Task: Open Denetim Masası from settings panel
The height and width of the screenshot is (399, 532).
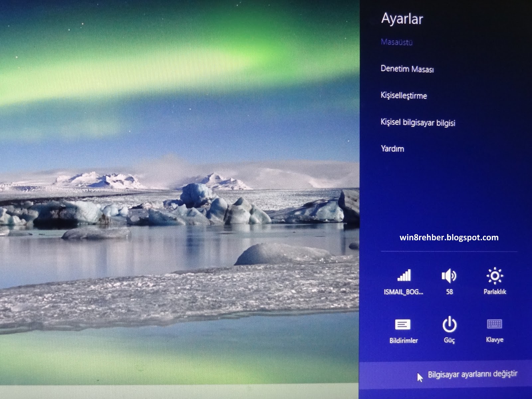Action: coord(408,69)
